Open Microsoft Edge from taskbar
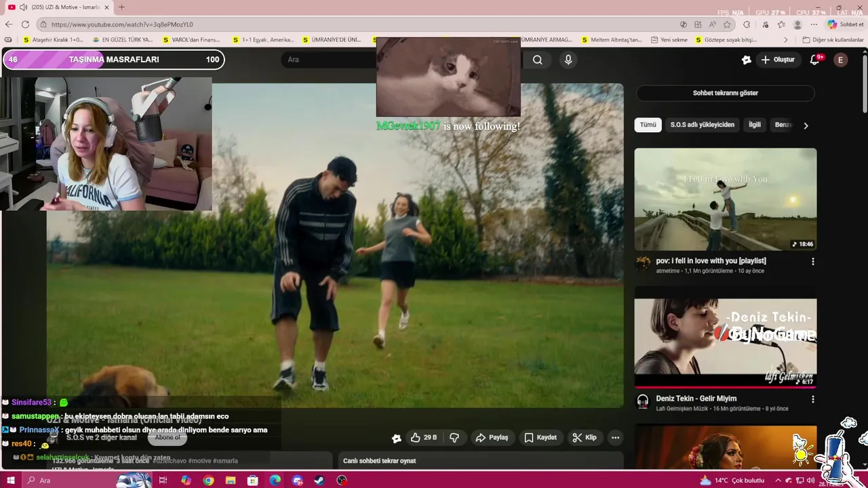The image size is (868, 488). pos(275,480)
